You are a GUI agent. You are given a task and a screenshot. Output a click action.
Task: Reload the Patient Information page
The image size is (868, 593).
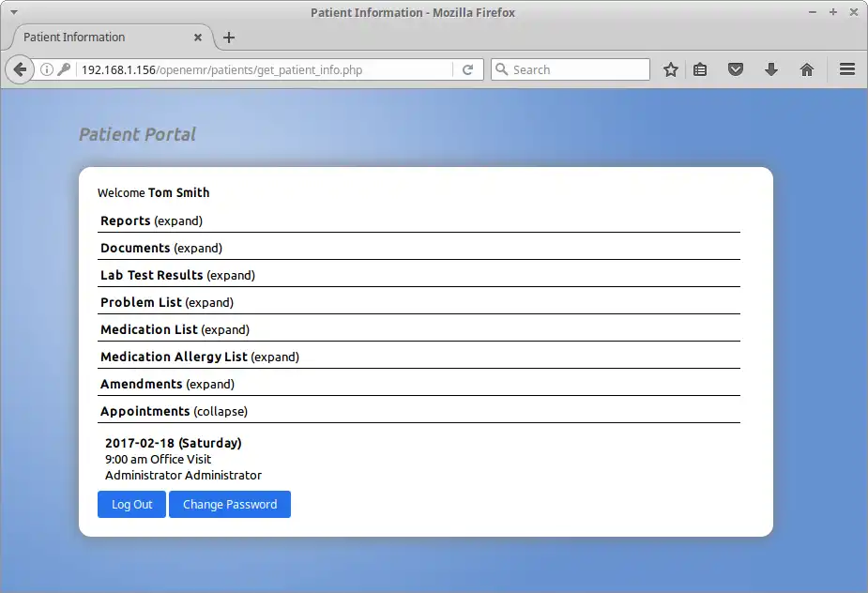tap(468, 68)
